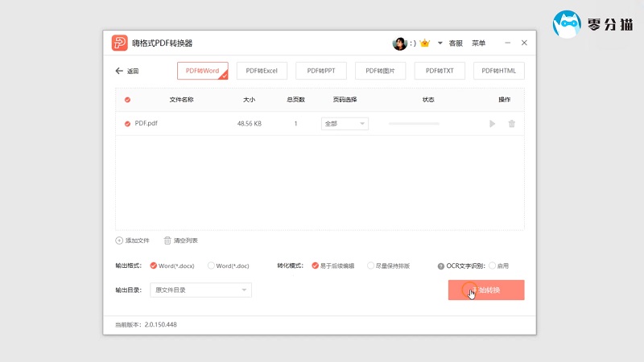Click the 文件名称 column header

[181, 100]
